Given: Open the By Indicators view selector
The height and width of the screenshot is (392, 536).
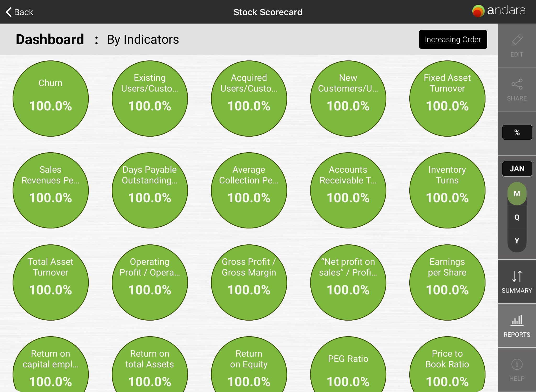Looking at the screenshot, I should [143, 40].
